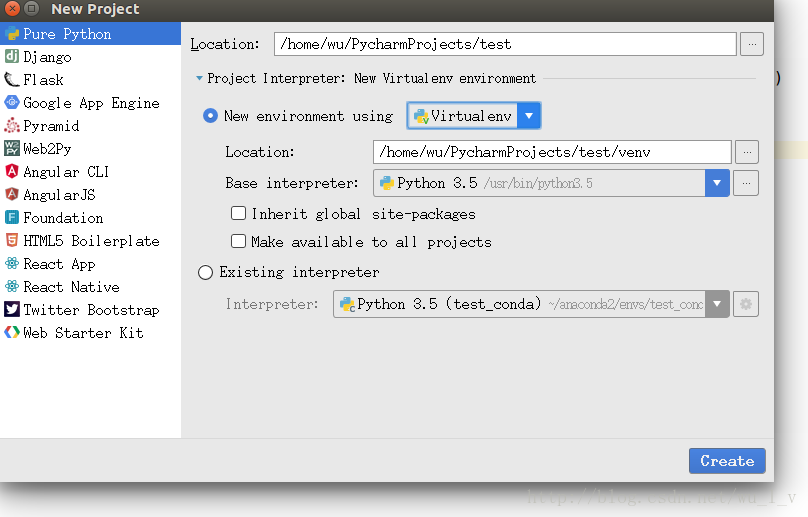Pick the Flask project type icon

[x=12, y=80]
